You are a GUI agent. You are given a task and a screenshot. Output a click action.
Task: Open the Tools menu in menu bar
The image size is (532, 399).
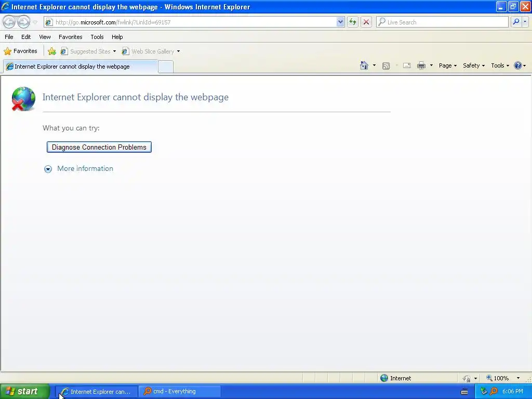click(x=97, y=37)
